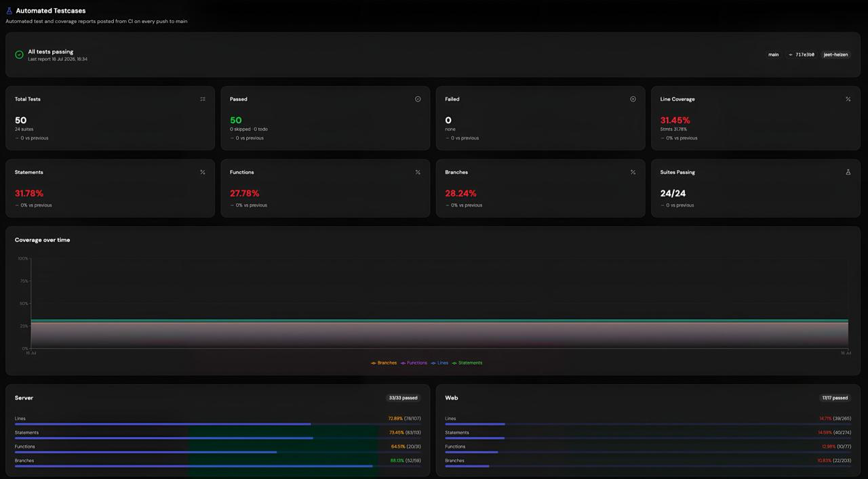Click the green 50 Passed value

click(x=236, y=120)
